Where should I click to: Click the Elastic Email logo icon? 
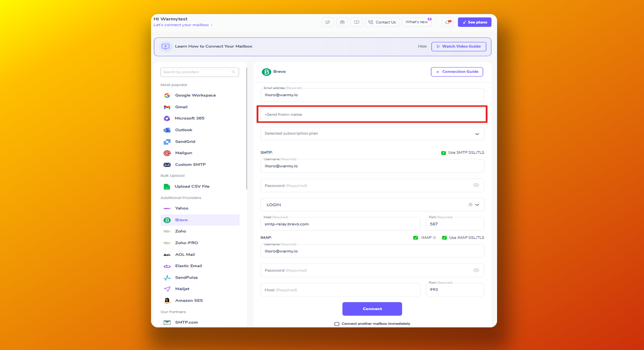point(167,266)
